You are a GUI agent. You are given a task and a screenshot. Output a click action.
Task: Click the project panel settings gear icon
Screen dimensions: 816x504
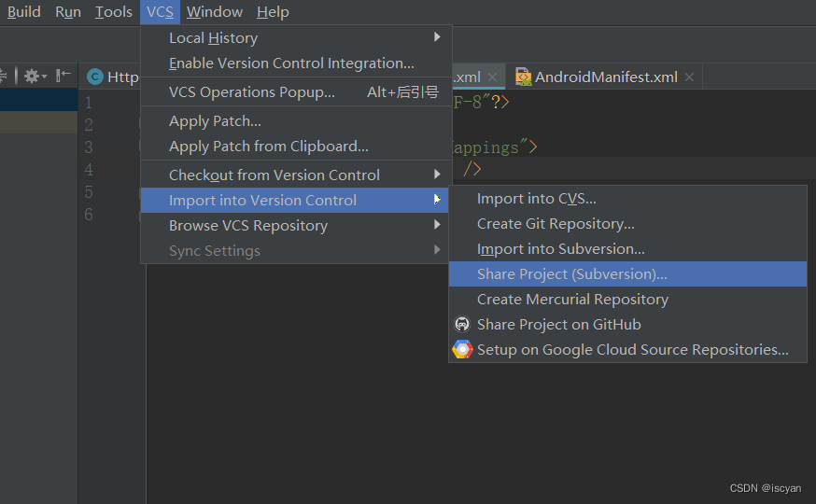(x=33, y=77)
